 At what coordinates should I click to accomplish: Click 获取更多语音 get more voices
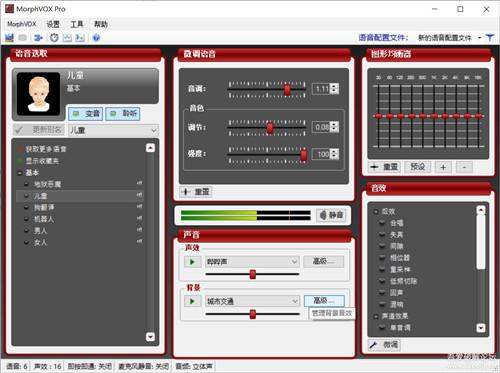coord(46,149)
